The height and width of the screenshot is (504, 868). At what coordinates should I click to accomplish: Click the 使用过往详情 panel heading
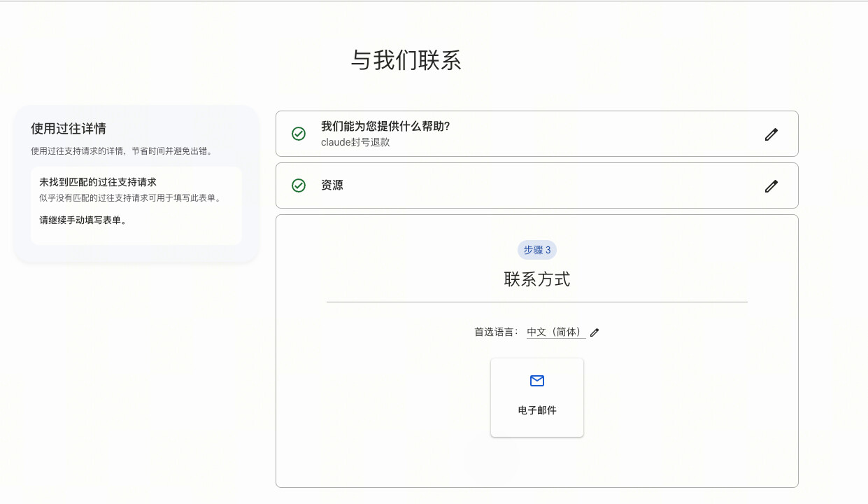[69, 129]
